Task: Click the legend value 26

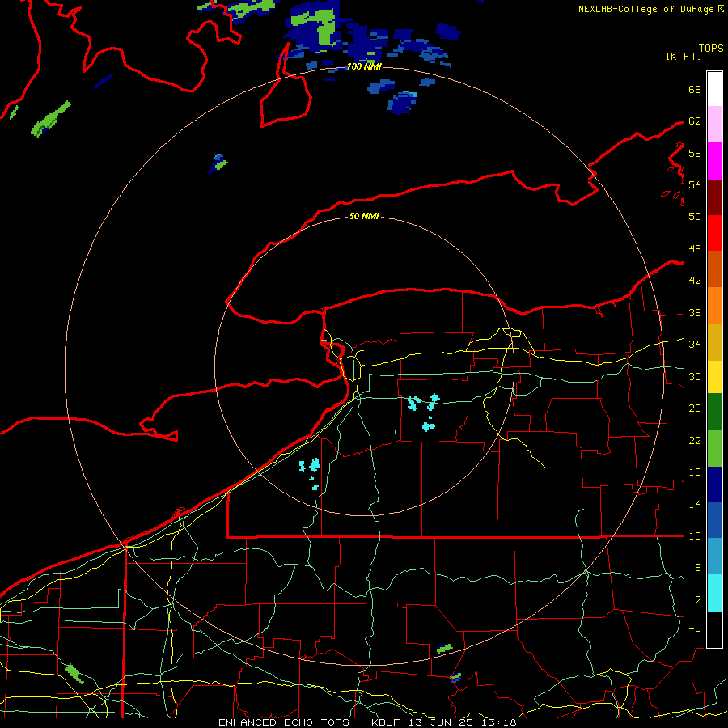Action: point(695,408)
